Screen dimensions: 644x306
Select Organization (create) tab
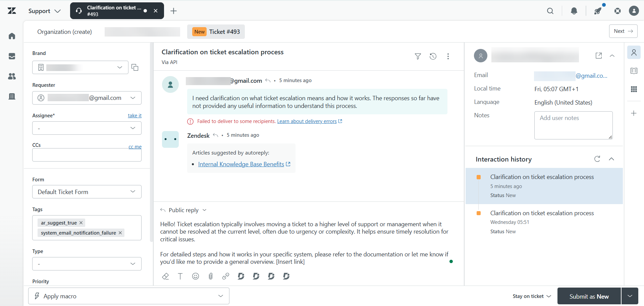coord(65,32)
